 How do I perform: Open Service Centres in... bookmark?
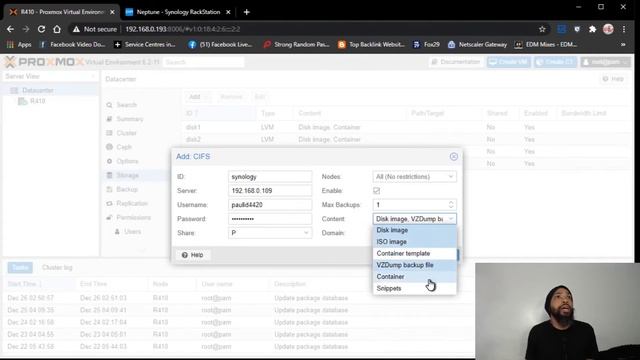(x=145, y=44)
